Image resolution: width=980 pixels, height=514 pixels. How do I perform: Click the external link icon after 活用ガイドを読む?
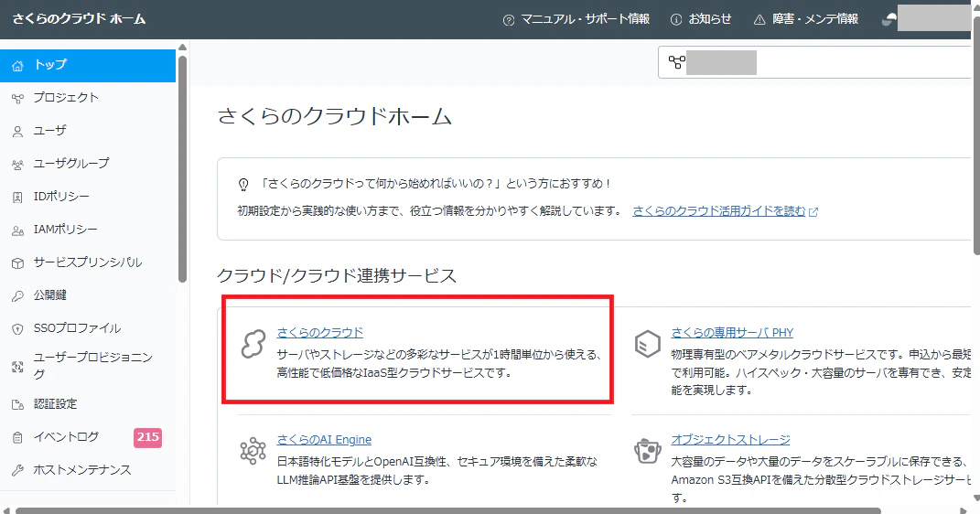point(813,212)
